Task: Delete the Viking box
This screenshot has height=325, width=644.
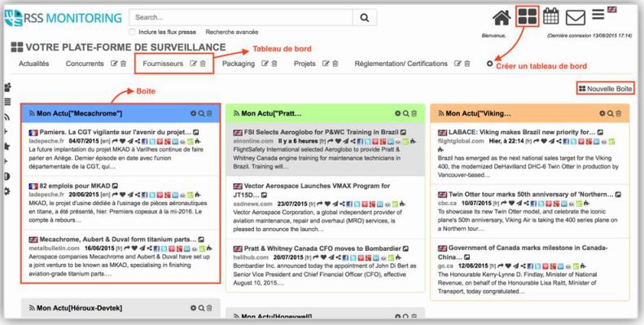Action: click(x=619, y=113)
